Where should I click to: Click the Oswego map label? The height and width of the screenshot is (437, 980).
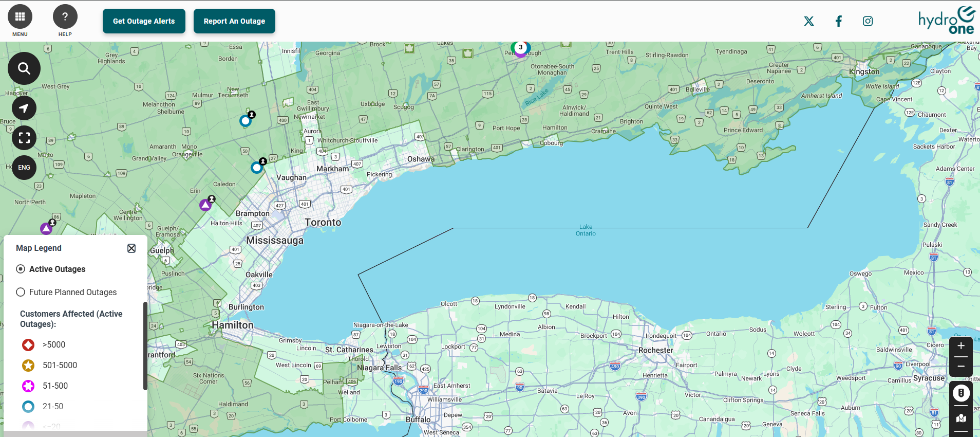click(x=860, y=274)
